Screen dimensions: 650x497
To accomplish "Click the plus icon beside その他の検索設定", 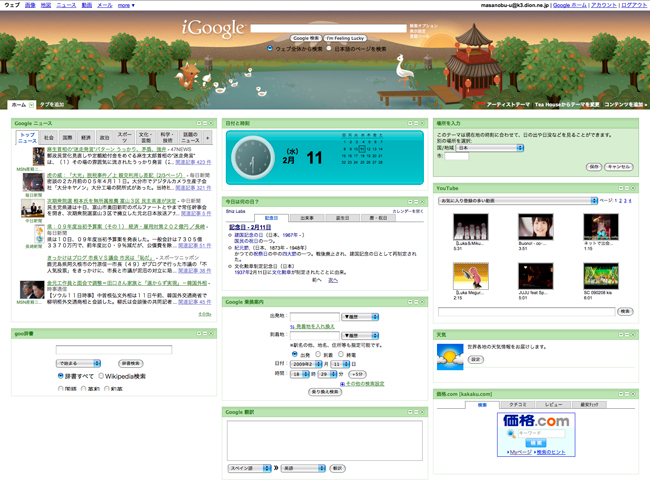I will click(342, 384).
